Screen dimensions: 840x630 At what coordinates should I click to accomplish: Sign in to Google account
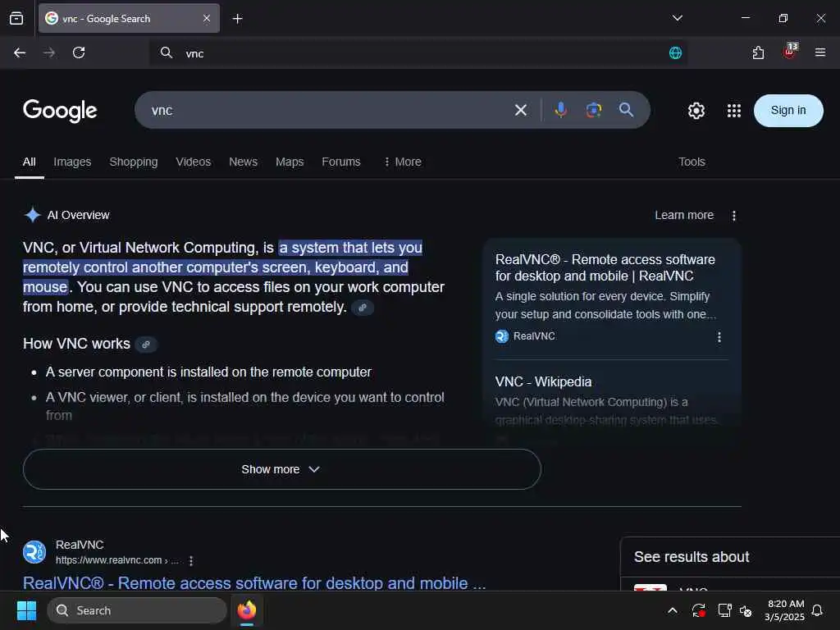[x=788, y=111]
